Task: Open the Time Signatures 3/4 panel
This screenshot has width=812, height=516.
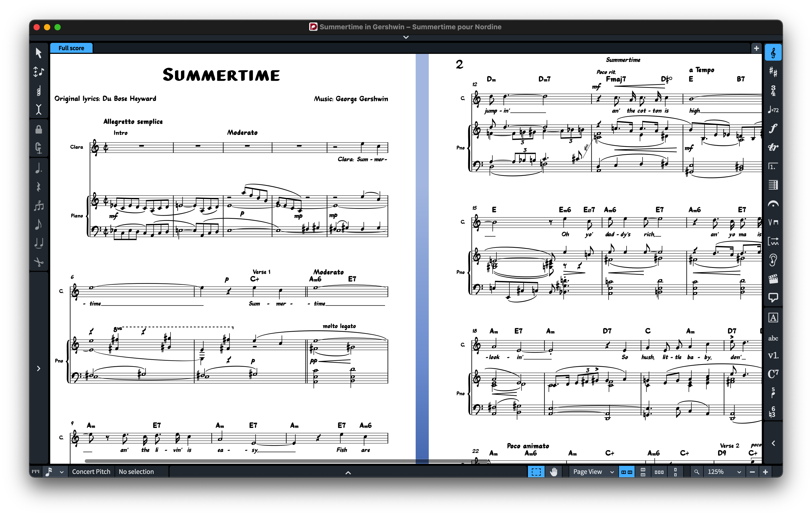Action: [x=773, y=91]
